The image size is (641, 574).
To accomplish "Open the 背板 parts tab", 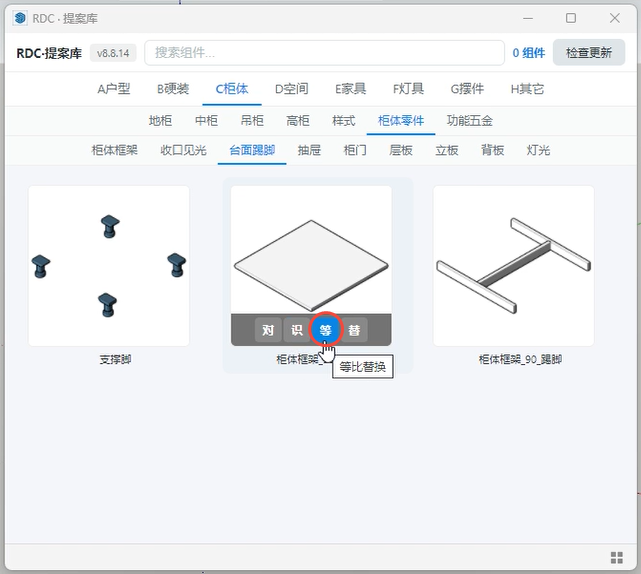I will tap(492, 150).
